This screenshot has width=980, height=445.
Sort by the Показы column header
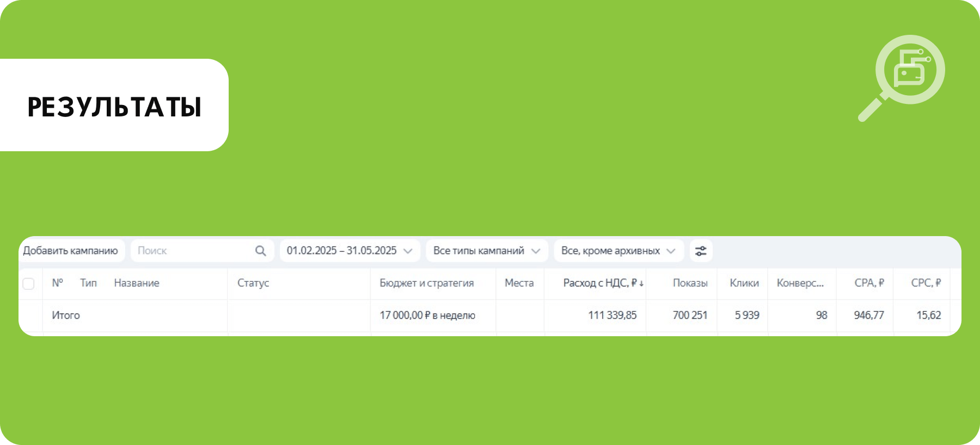[x=690, y=283]
